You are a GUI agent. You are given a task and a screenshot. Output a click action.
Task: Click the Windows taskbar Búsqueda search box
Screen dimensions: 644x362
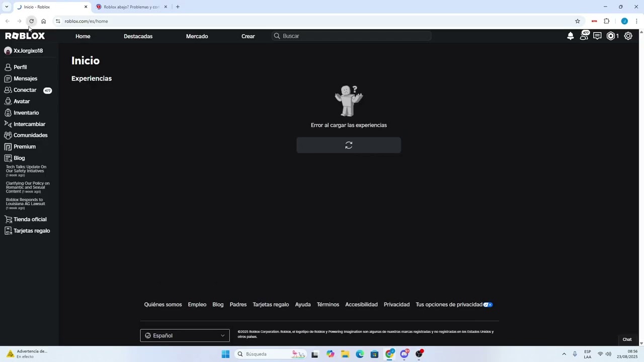click(x=271, y=354)
